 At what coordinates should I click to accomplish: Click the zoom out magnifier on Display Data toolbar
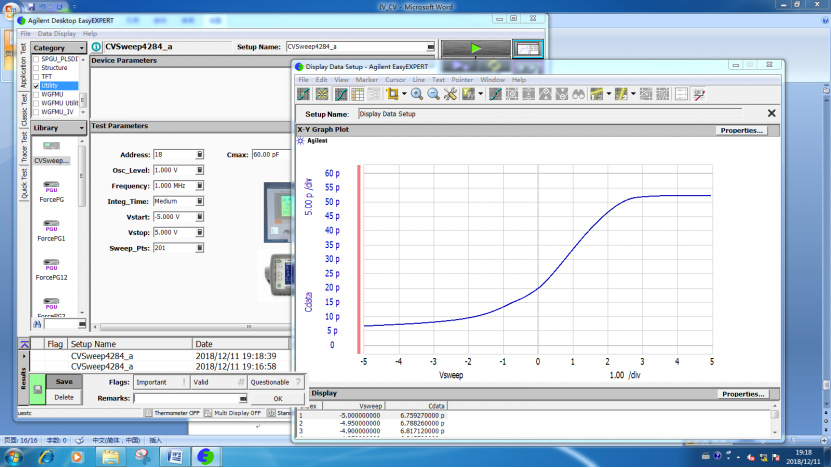coord(434,94)
